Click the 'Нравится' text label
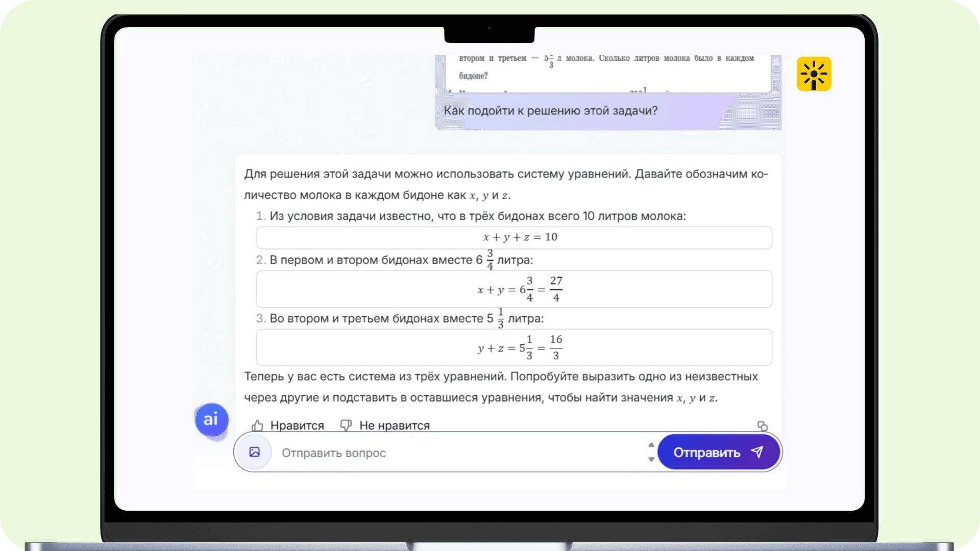This screenshot has width=980, height=551. [297, 425]
